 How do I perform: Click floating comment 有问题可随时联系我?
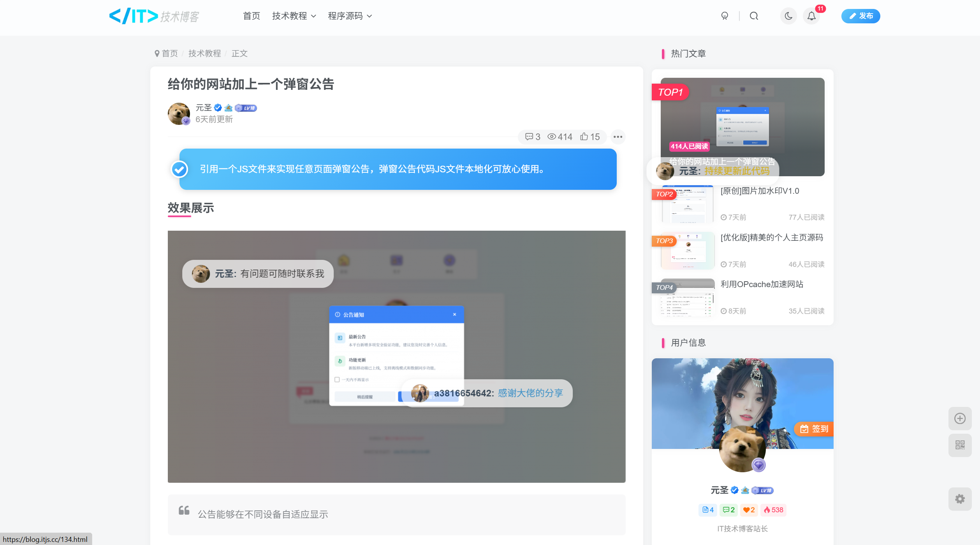(x=258, y=274)
